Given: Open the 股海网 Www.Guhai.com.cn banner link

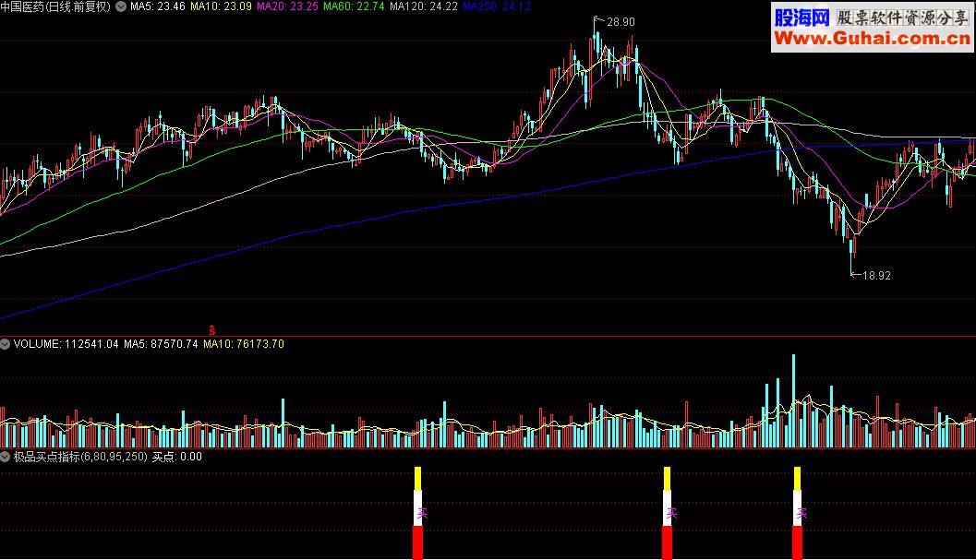Looking at the screenshot, I should click(x=872, y=28).
